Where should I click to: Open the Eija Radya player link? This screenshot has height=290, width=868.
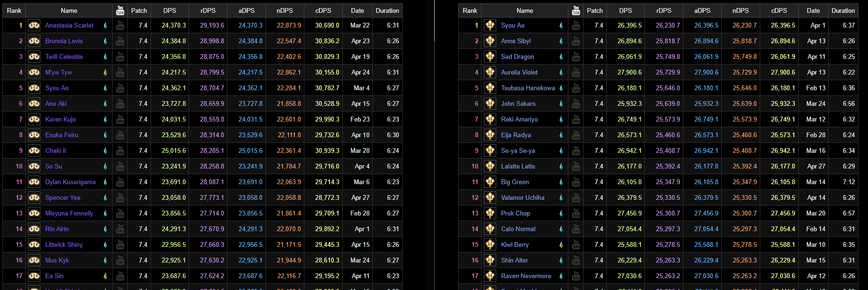516,135
